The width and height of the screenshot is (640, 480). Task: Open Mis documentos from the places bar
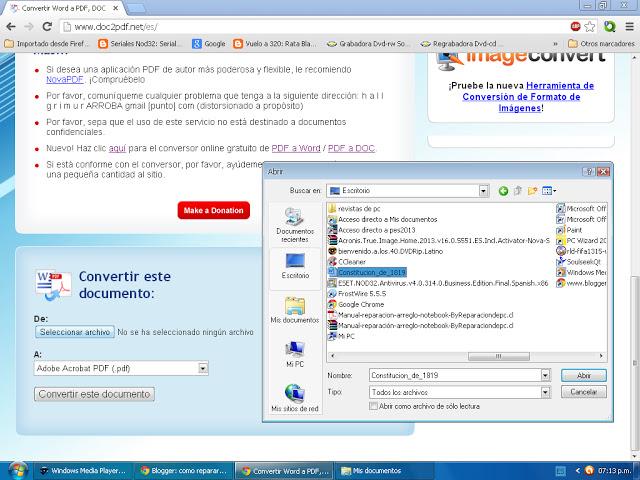(x=295, y=310)
